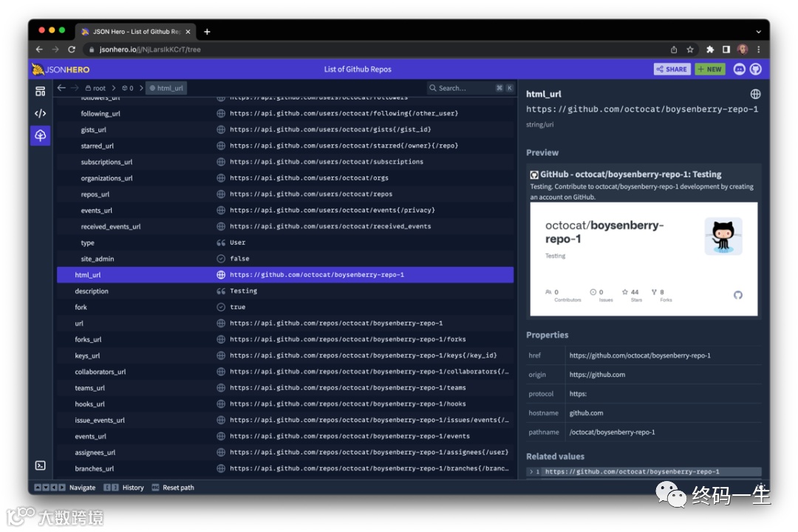The width and height of the screenshot is (798, 532).
Task: Click the GitHub preview title link
Action: tap(630, 174)
